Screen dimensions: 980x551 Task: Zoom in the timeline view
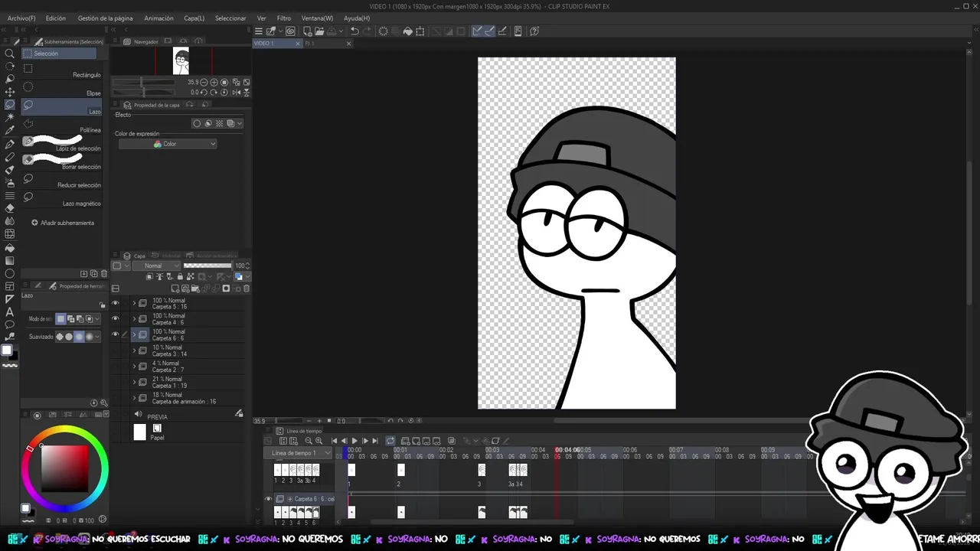319,441
